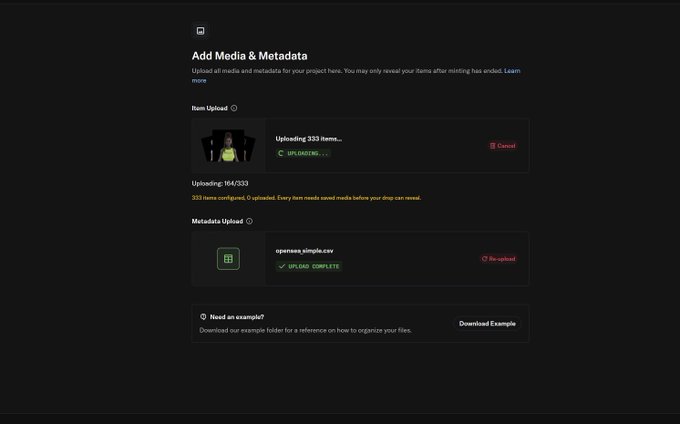Image resolution: width=680 pixels, height=424 pixels.
Task: Click the UPLOADING... status badge
Action: 303,153
